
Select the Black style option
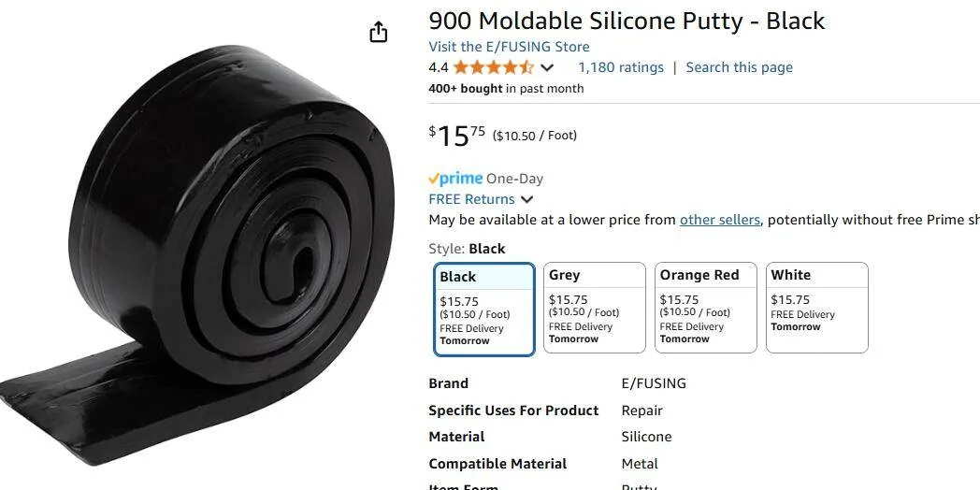coord(484,309)
